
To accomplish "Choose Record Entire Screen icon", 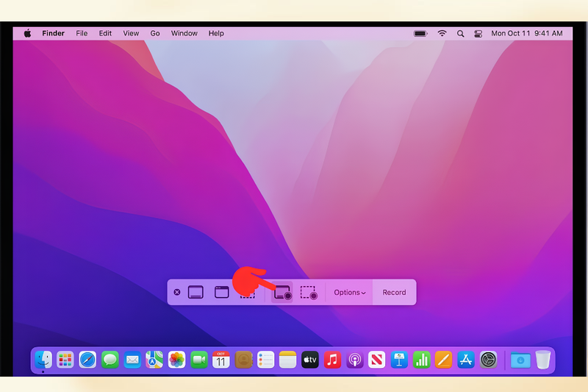I will coord(282,292).
